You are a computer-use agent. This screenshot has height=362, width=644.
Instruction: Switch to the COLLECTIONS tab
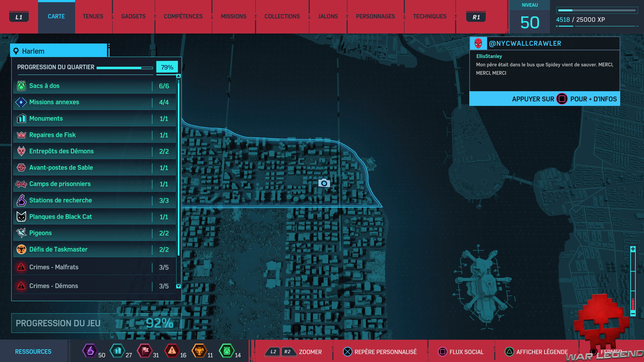282,16
